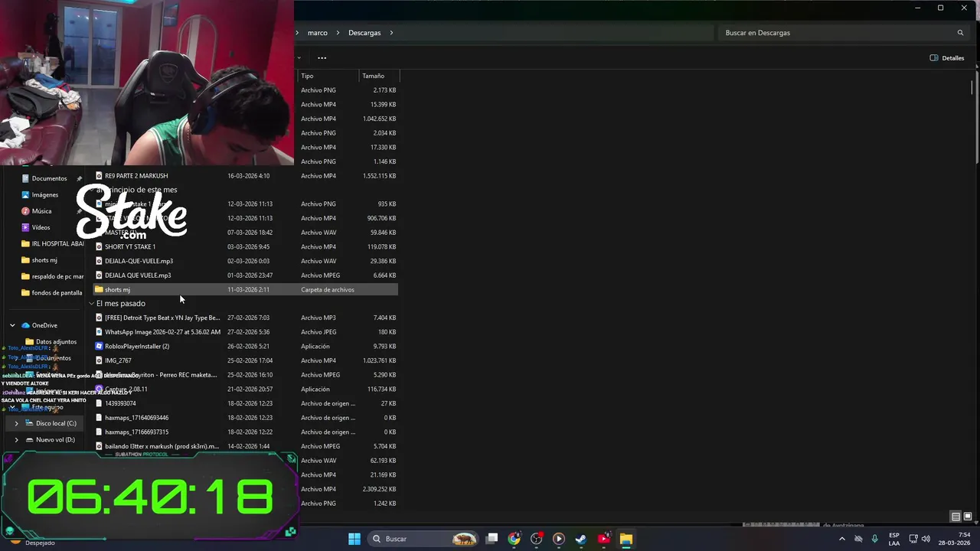Click the SHORT YT STAKE 1 file icon
This screenshot has width=980, height=551.
[99, 246]
